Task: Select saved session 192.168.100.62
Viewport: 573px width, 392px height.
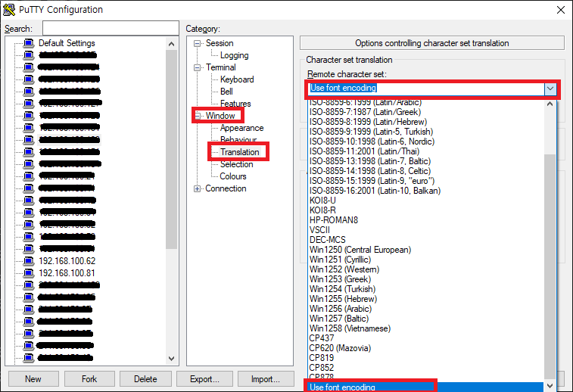Action: click(x=67, y=261)
